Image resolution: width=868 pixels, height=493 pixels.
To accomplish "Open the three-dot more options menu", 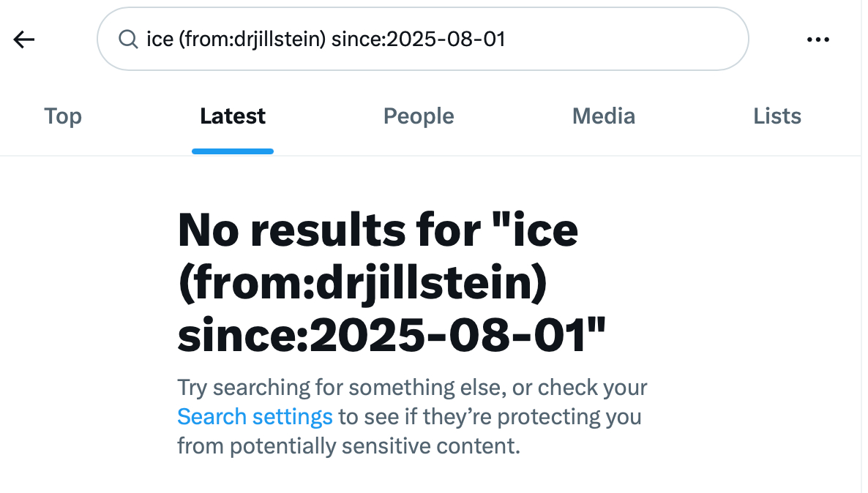I will 818,39.
